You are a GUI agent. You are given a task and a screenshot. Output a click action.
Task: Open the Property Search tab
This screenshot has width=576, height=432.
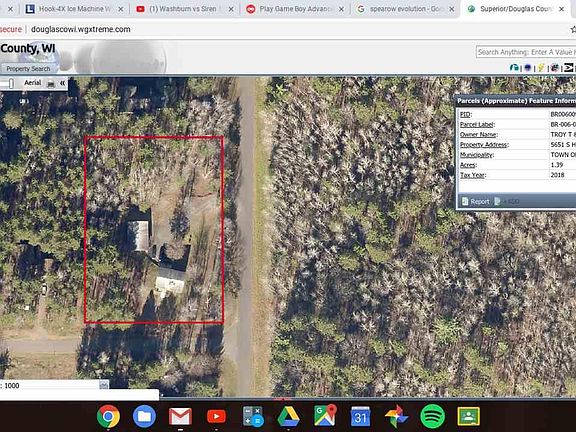click(28, 69)
